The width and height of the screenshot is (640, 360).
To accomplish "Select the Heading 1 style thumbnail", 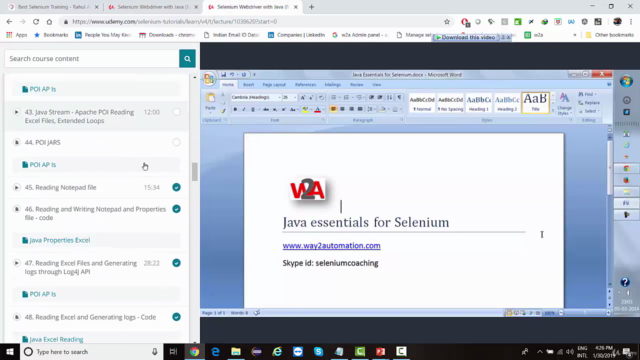I will pos(478,103).
